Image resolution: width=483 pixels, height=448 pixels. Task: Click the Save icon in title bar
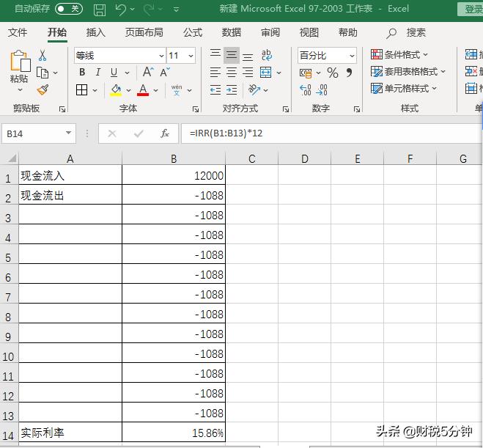coord(100,10)
